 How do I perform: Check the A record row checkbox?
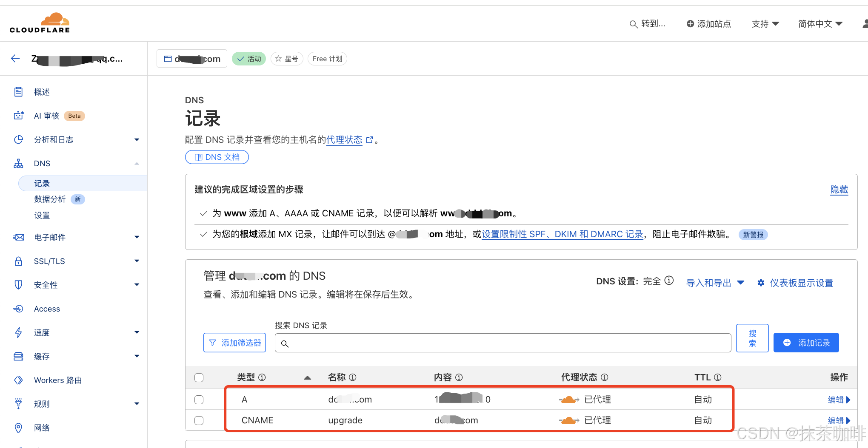click(x=199, y=400)
